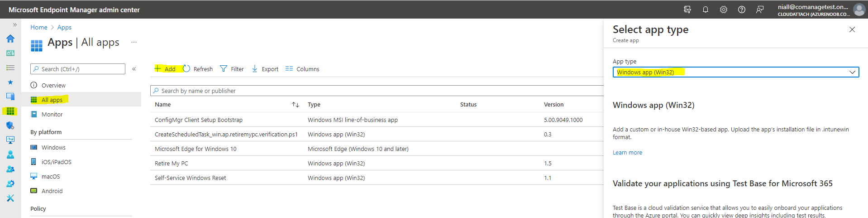The height and width of the screenshot is (218, 868).
Task: Click the Add app button
Action: 165,69
